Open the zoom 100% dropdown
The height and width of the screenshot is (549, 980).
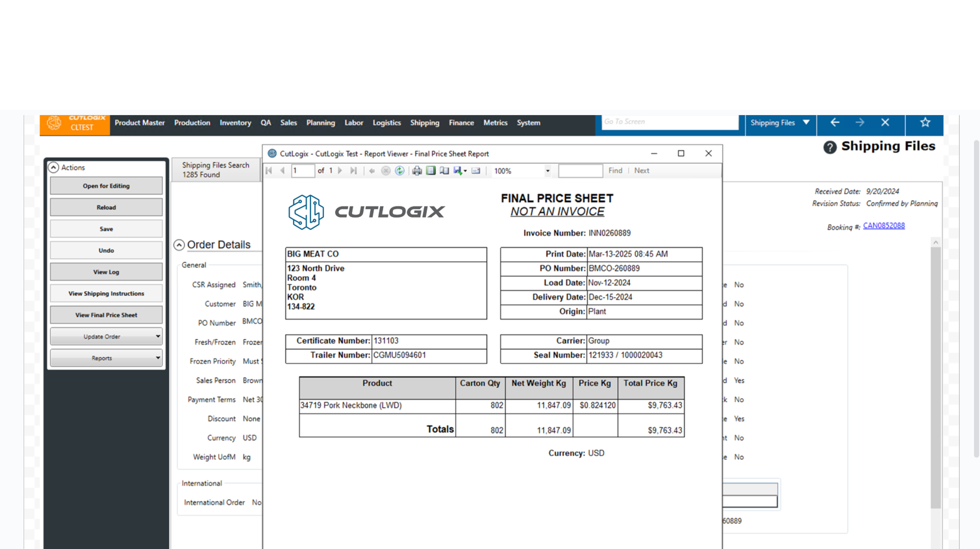547,171
